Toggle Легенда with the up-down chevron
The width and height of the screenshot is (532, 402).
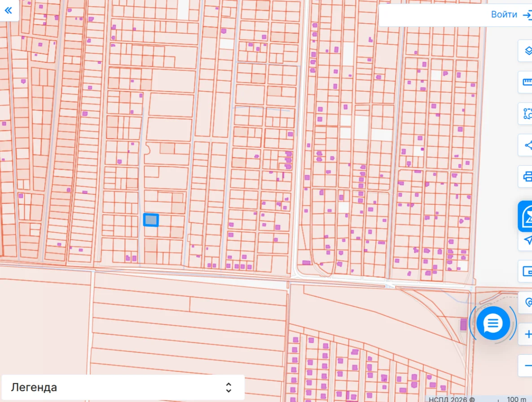pos(229,387)
